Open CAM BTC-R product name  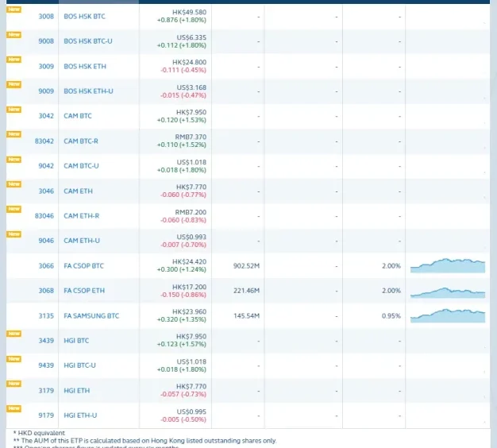tap(81, 141)
